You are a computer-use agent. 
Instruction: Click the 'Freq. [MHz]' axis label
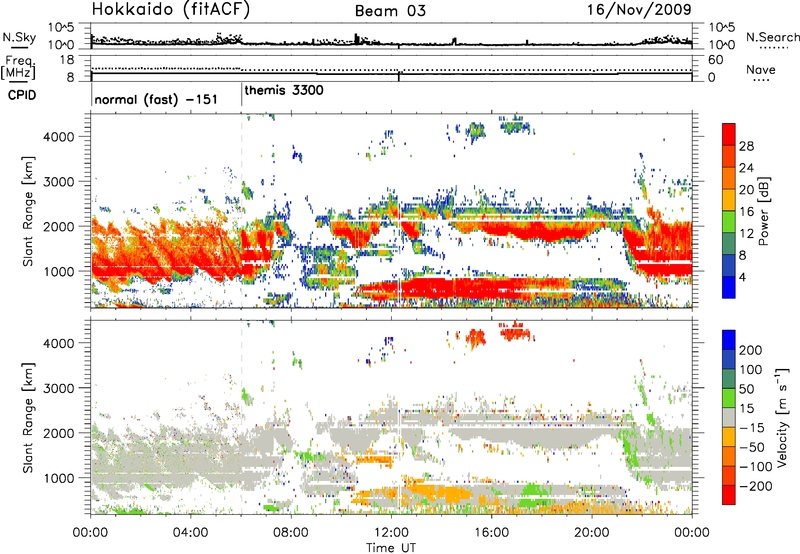(x=19, y=67)
